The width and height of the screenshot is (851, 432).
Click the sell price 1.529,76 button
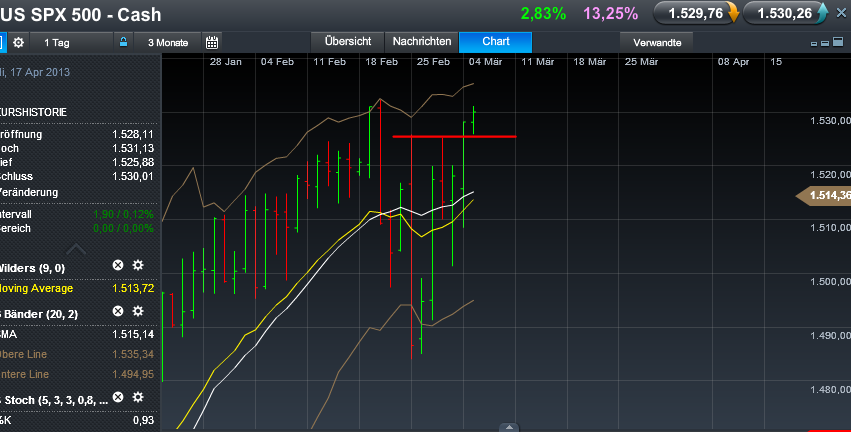point(696,14)
